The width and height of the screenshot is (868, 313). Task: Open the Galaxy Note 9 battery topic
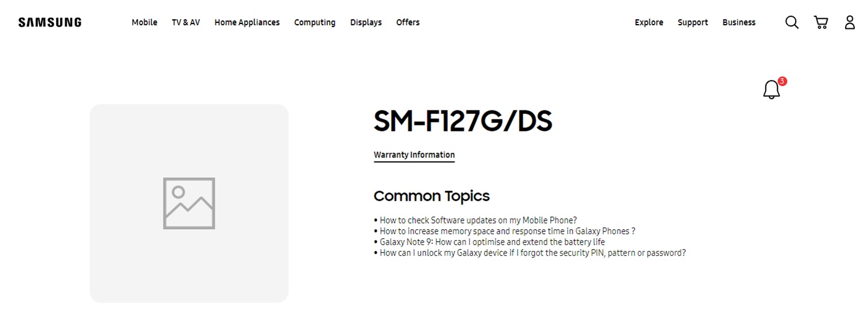(x=492, y=242)
